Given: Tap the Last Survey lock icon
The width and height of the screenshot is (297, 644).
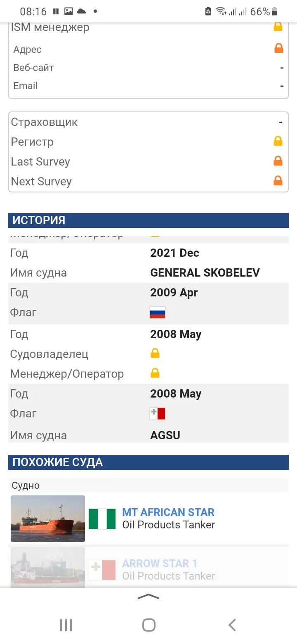Looking at the screenshot, I should [x=278, y=161].
